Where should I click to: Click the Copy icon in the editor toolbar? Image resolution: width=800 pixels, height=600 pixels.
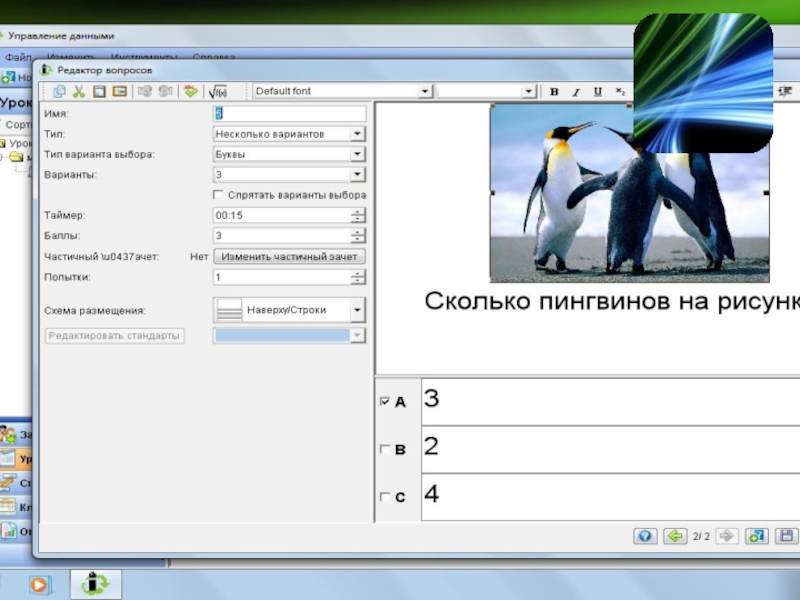(x=59, y=91)
